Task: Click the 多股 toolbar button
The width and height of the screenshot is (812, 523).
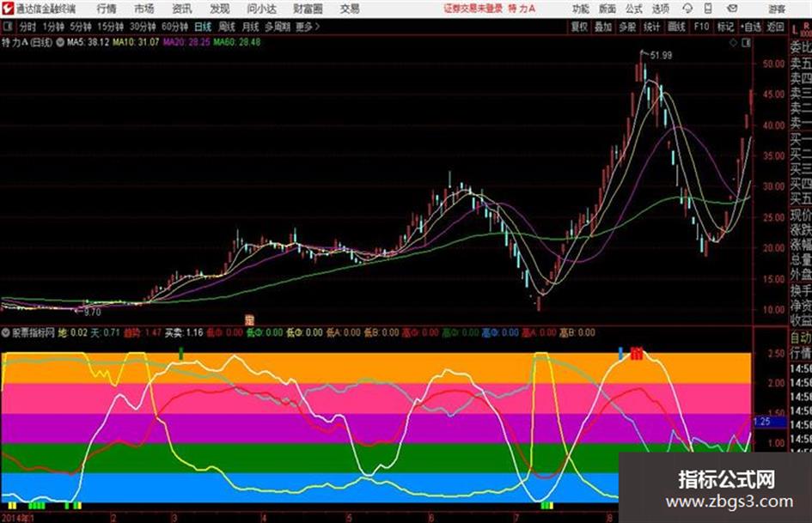Action: [627, 27]
